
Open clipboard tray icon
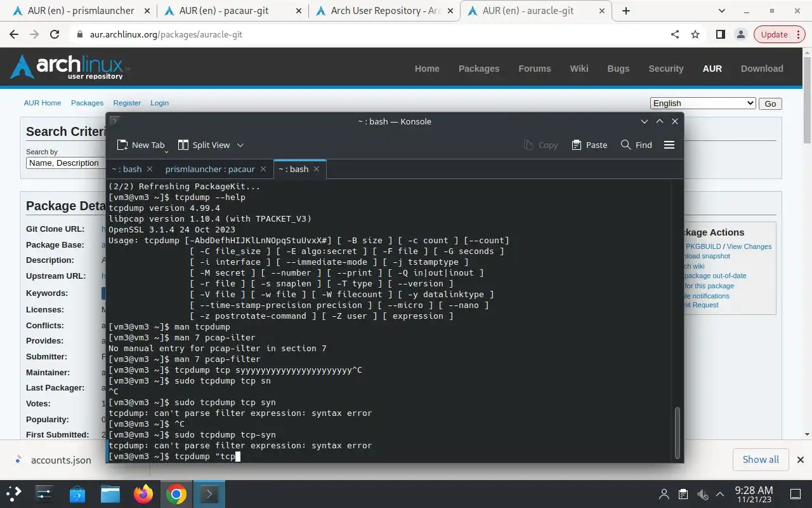pyautogui.click(x=683, y=494)
